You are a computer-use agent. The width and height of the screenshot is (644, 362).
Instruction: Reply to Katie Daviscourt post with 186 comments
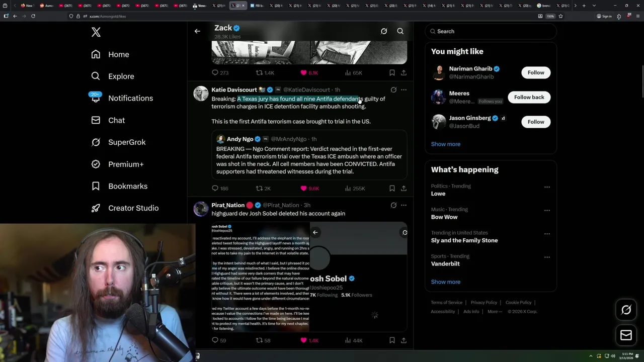(220, 189)
